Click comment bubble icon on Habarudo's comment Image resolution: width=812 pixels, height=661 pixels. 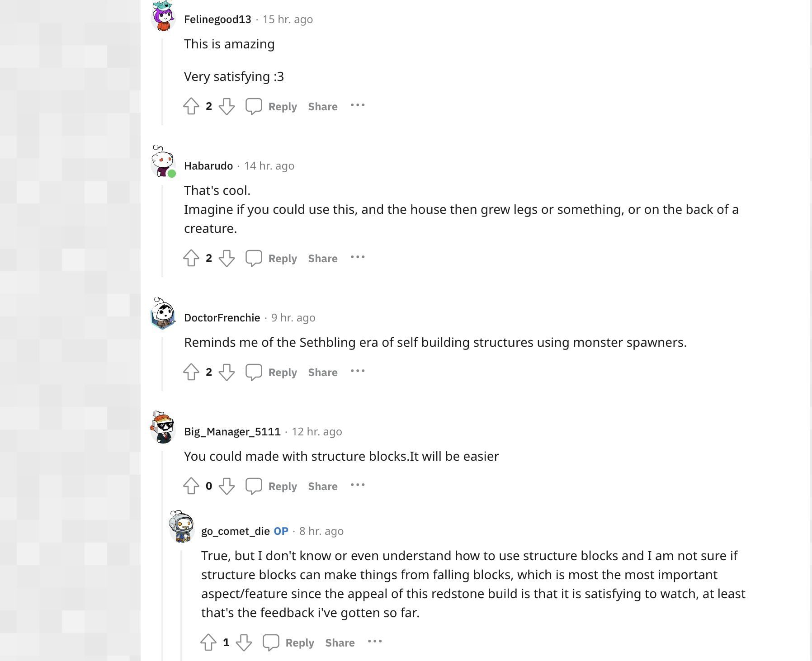pos(254,258)
